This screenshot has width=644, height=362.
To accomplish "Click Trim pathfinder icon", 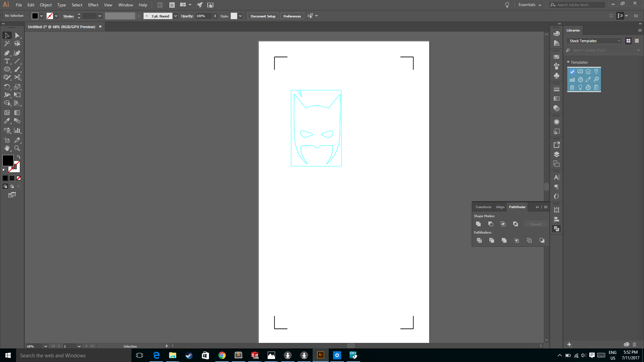I will click(492, 240).
